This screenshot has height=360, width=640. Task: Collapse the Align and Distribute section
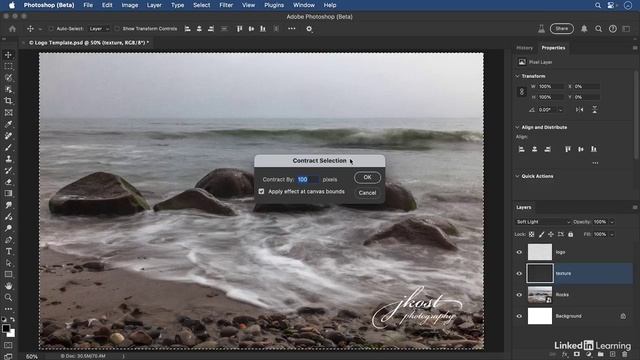[518, 127]
